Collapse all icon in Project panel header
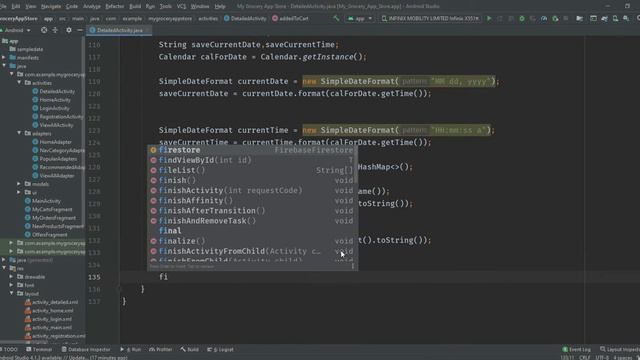This screenshot has width=640, height=360. coord(55,30)
